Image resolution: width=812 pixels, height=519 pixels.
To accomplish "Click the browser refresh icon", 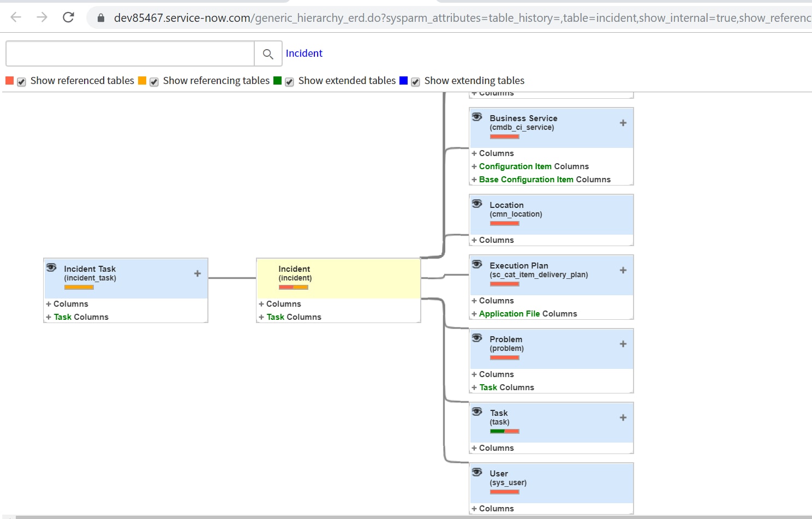I will pos(68,17).
